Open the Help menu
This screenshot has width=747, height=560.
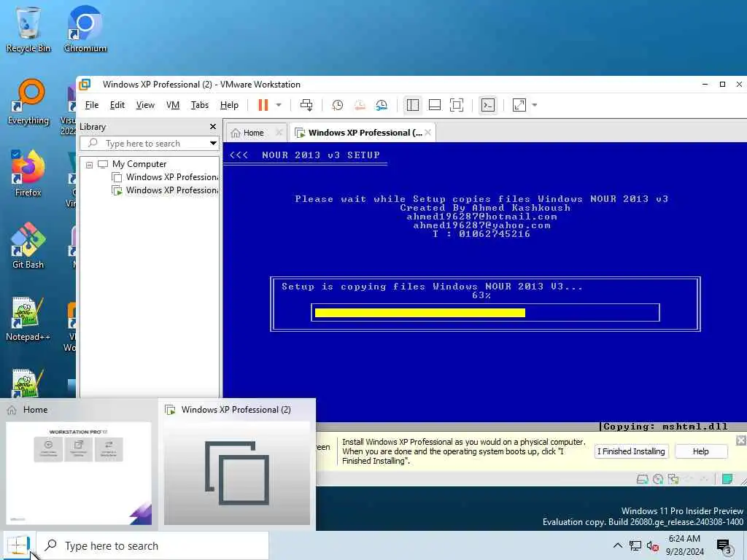click(x=229, y=105)
